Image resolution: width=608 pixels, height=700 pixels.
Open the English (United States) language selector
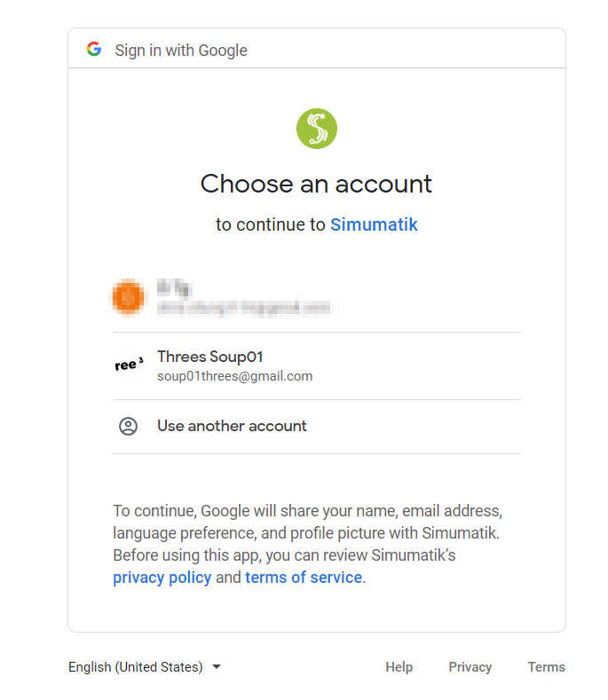pyautogui.click(x=145, y=666)
